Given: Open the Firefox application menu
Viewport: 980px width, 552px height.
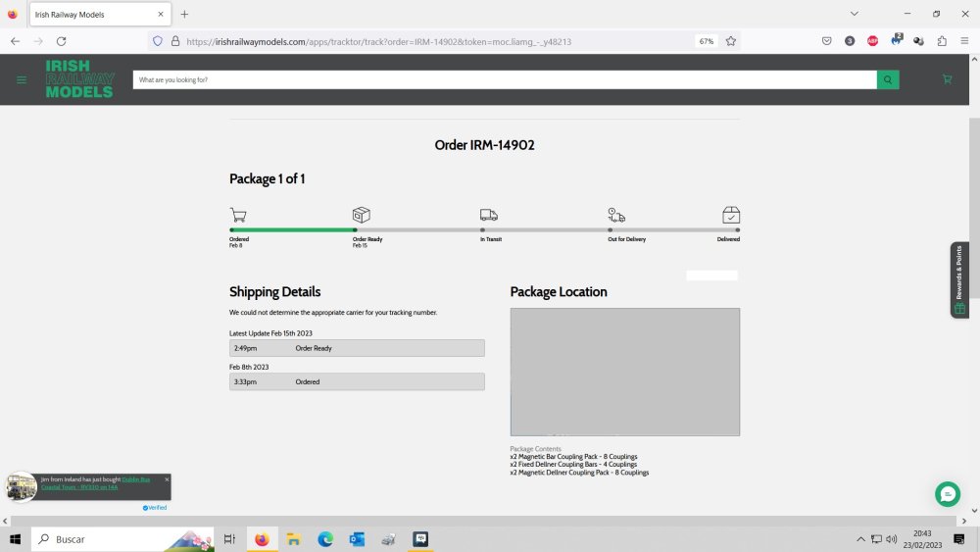Looking at the screenshot, I should 964,41.
